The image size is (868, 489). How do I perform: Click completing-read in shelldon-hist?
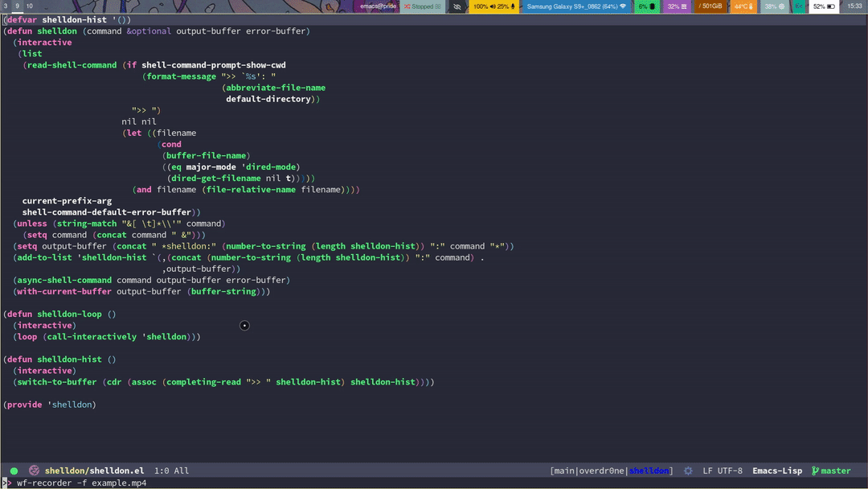click(203, 382)
